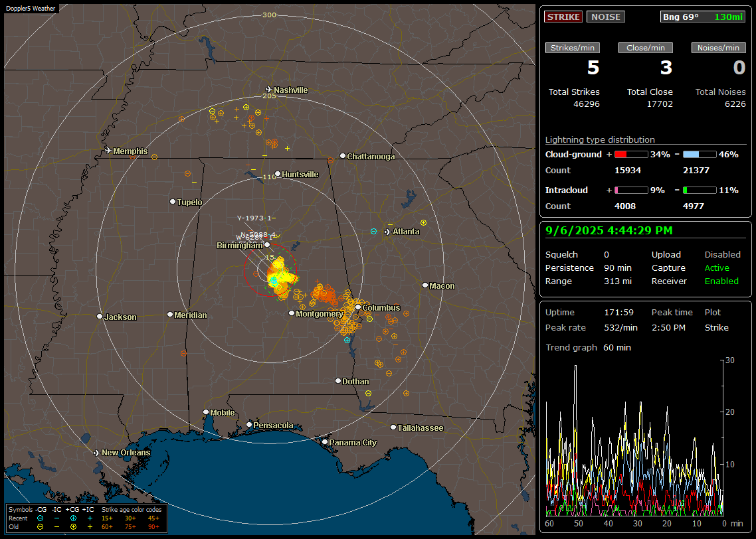Click the date and time 9/6/2025 4:44:29 PM
Viewport: 756px width, 539px height.
(x=609, y=230)
